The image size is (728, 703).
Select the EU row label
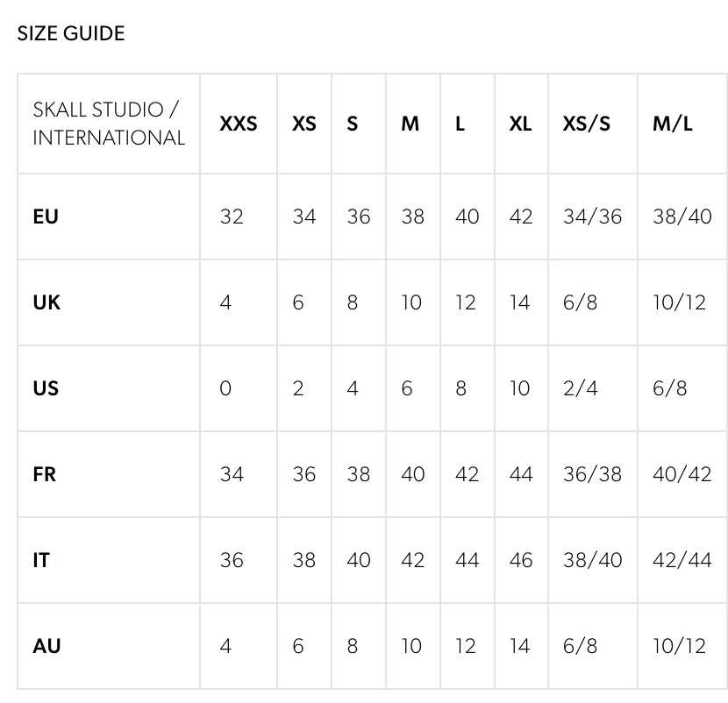(46, 217)
